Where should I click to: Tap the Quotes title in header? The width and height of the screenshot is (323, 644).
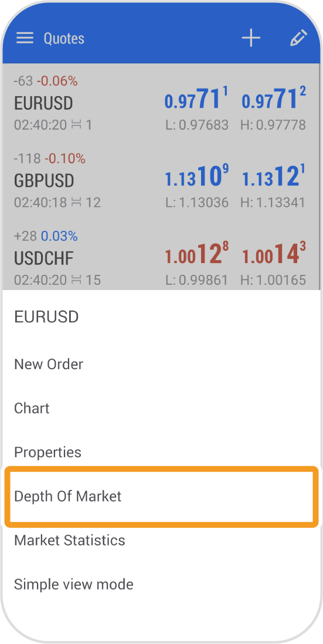[x=64, y=39]
